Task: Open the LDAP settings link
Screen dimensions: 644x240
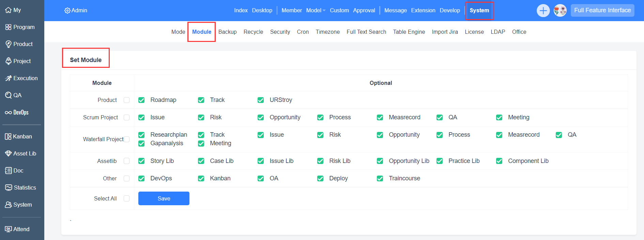Action: pyautogui.click(x=497, y=32)
